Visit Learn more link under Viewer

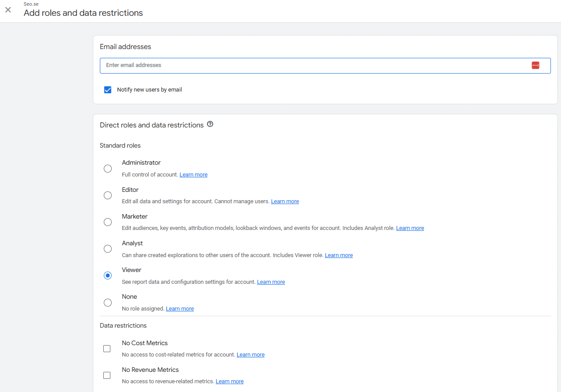point(271,282)
